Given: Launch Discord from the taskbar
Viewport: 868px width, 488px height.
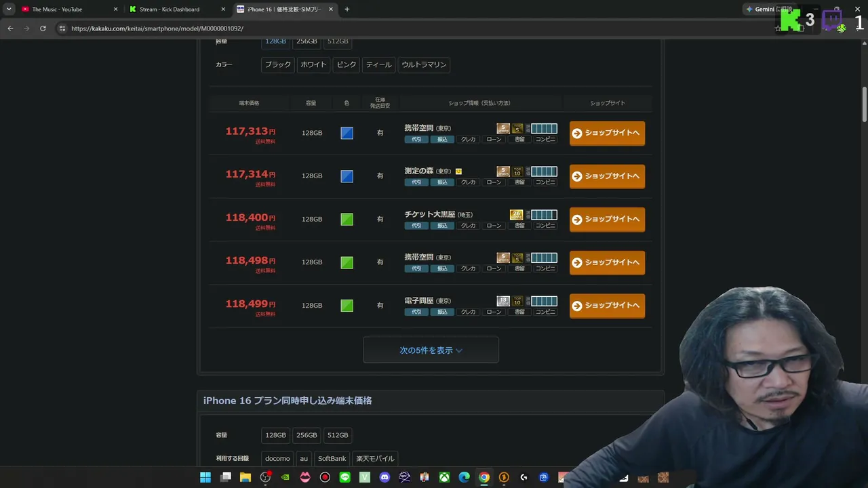Looking at the screenshot, I should click(x=384, y=477).
